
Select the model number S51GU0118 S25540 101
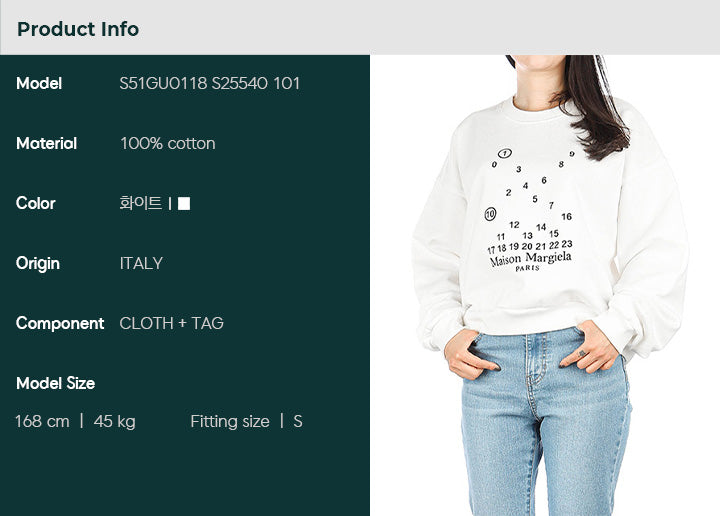[x=209, y=84]
